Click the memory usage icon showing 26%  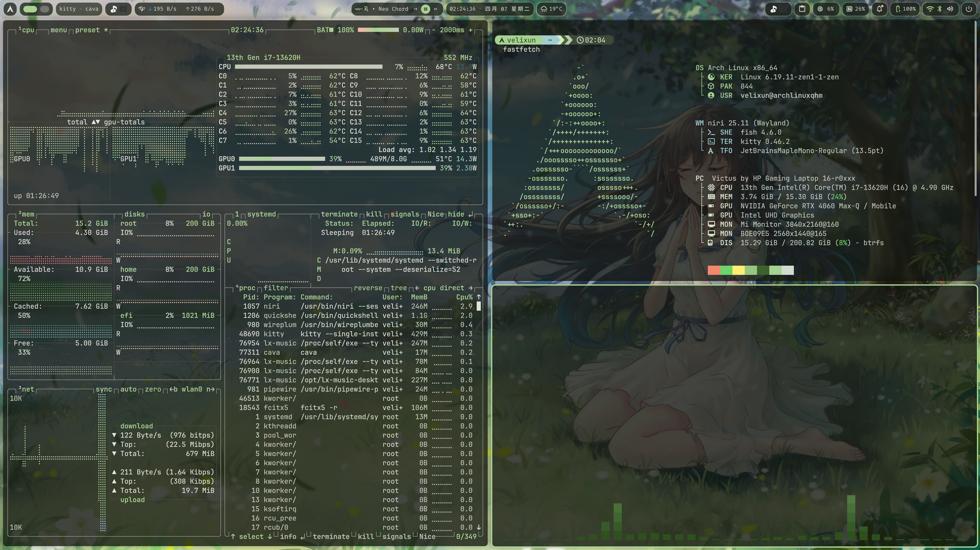[850, 9]
